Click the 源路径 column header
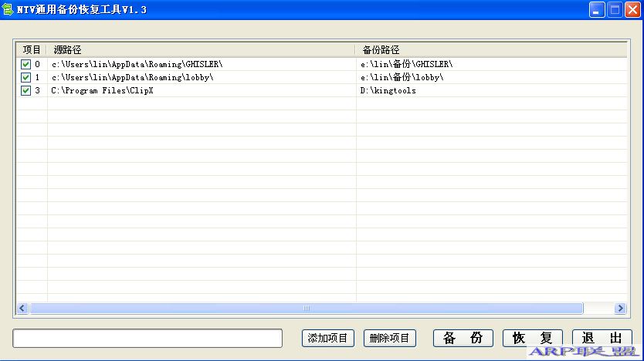Image resolution: width=644 pixels, height=361 pixels. click(201, 49)
